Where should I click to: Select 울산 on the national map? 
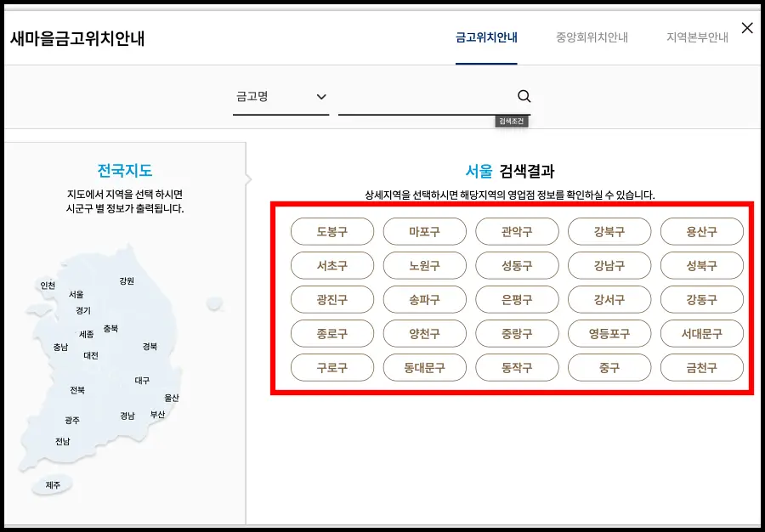point(171,398)
